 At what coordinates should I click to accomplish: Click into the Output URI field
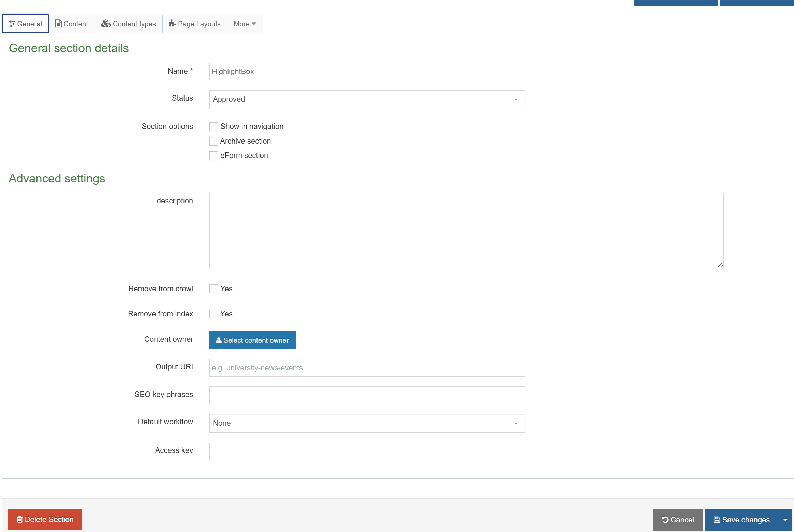367,368
